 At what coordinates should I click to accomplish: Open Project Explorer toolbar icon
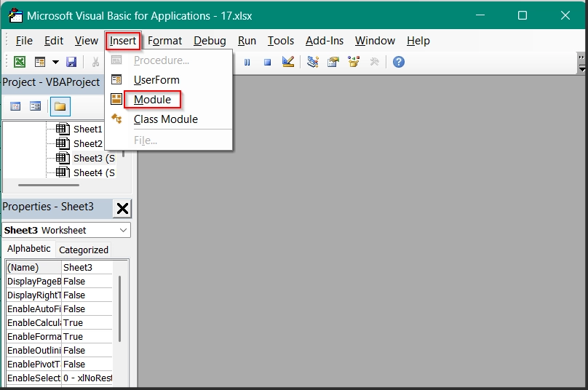click(312, 62)
